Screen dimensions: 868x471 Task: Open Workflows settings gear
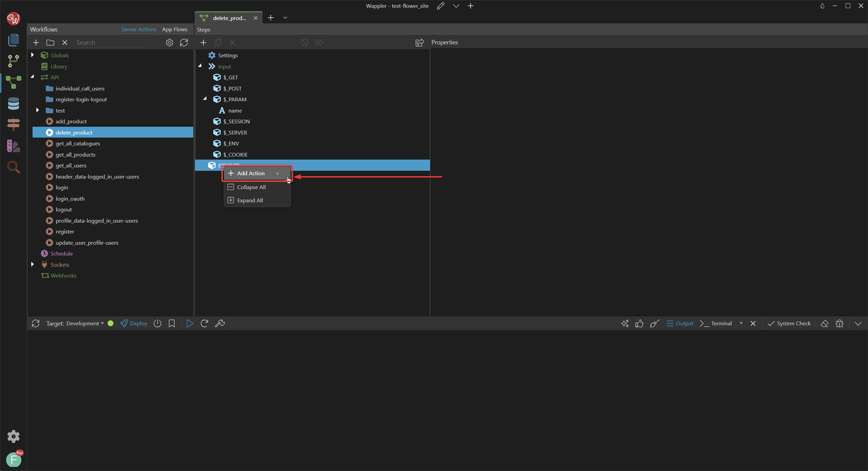(x=169, y=43)
